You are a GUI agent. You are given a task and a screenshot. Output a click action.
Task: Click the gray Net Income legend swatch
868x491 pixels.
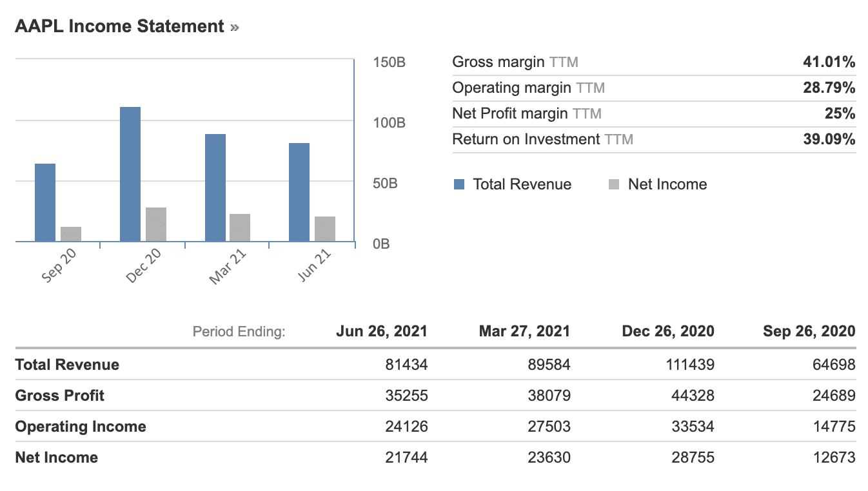614,184
